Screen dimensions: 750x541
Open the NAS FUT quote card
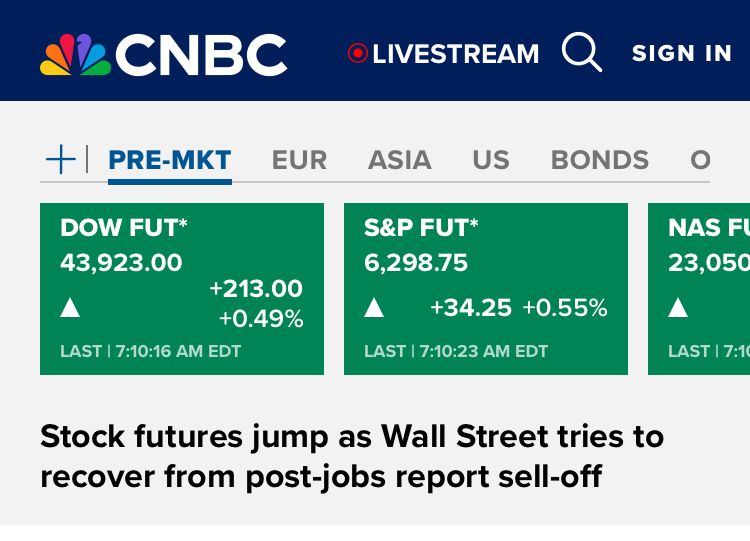pos(699,289)
